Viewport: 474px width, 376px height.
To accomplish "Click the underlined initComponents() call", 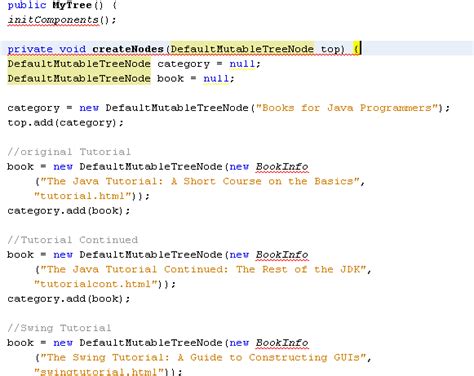I will pyautogui.click(x=62, y=20).
